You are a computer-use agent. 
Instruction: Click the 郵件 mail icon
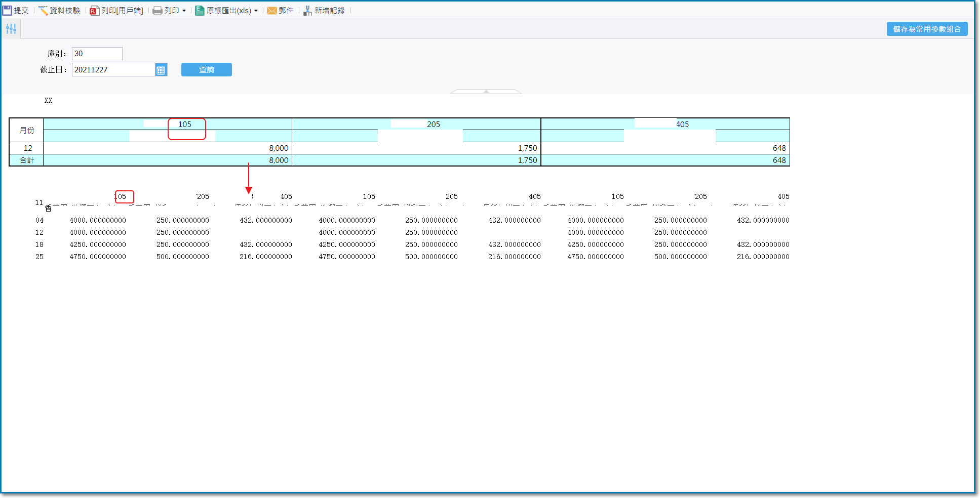pyautogui.click(x=272, y=11)
